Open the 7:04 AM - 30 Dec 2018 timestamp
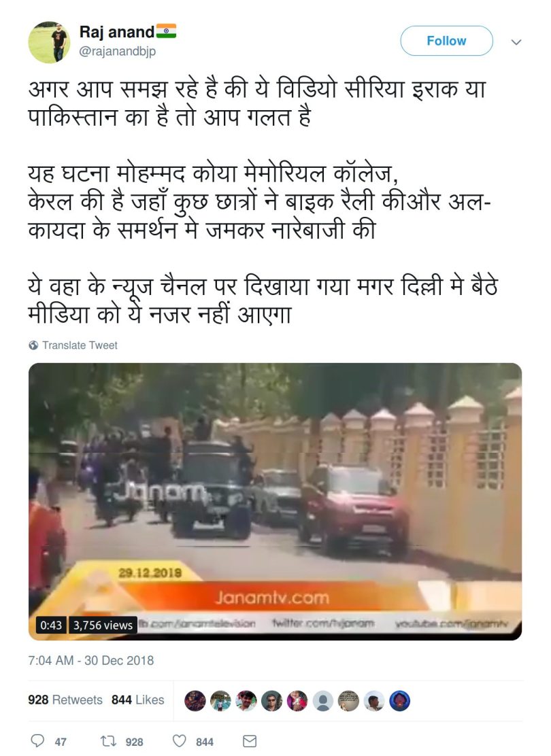Image resolution: width=551 pixels, height=756 pixels. [x=90, y=660]
